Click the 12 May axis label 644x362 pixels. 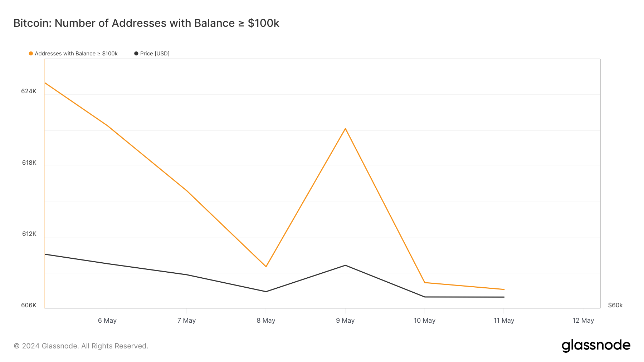pyautogui.click(x=583, y=321)
